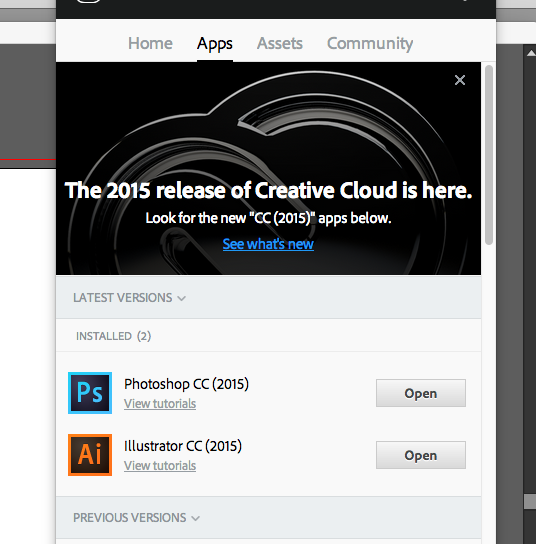Follow the See what's new link
The width and height of the screenshot is (536, 544).
pos(268,244)
